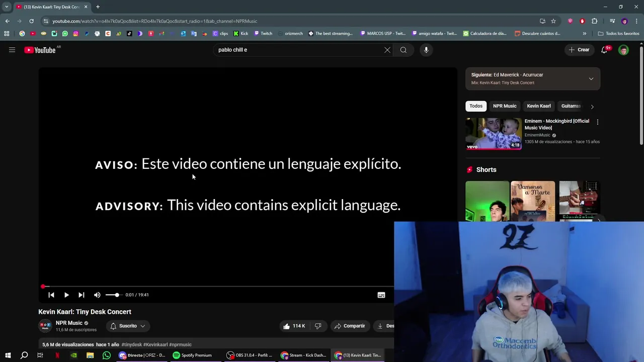644x362 pixels.
Task: Click the #Kevinkaarl hashtag
Action: point(155,344)
